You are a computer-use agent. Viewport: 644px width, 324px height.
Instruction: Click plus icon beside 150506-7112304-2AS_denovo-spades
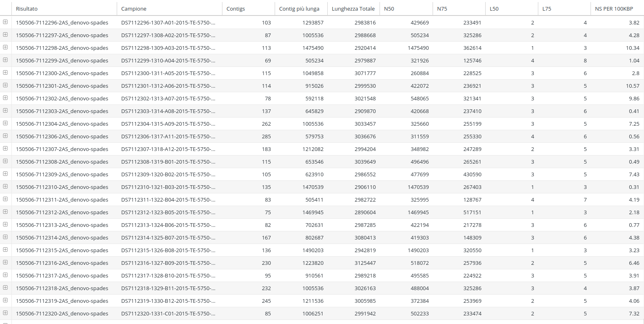pos(5,123)
